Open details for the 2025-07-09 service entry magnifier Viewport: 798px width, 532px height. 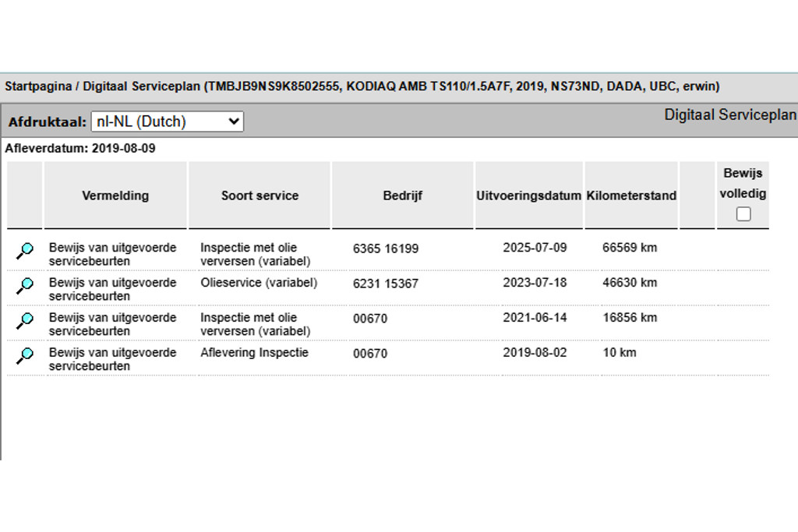25,250
